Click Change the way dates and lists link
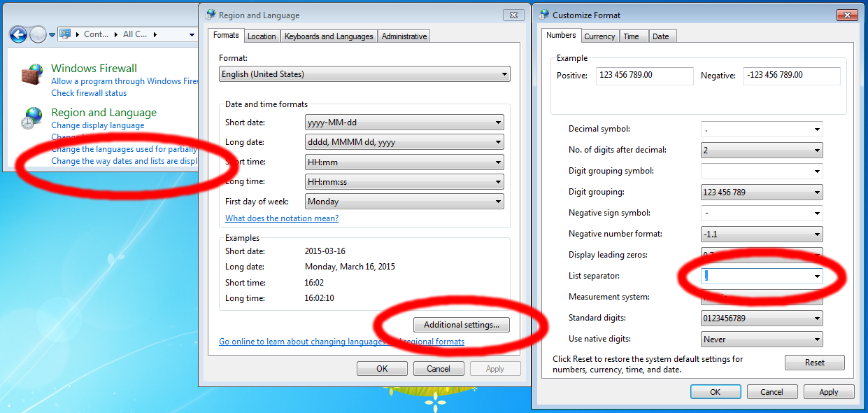 pyautogui.click(x=124, y=161)
